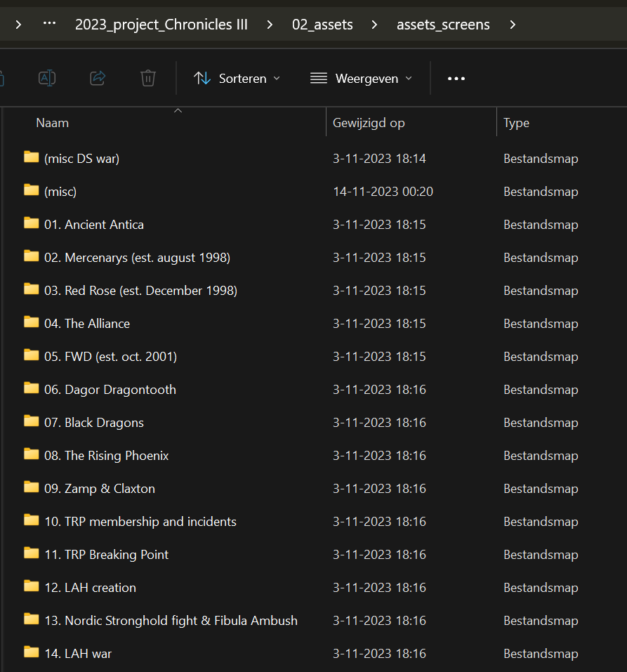The image size is (627, 672).
Task: Expand the chevron after assets_screens in breadcrumb
Action: tap(513, 25)
